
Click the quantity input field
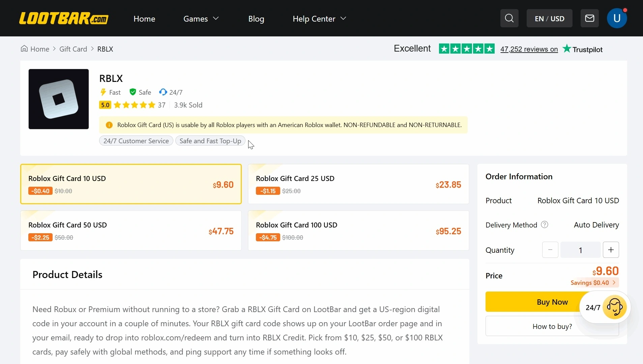[x=580, y=250]
